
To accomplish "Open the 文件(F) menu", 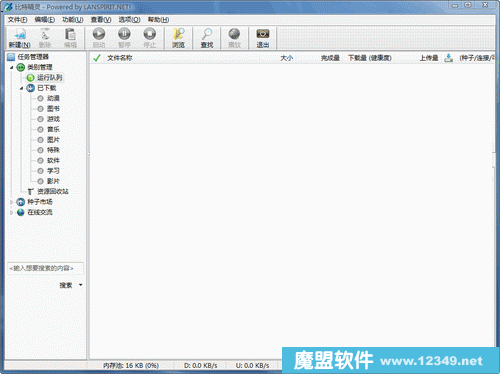I will tap(17, 20).
